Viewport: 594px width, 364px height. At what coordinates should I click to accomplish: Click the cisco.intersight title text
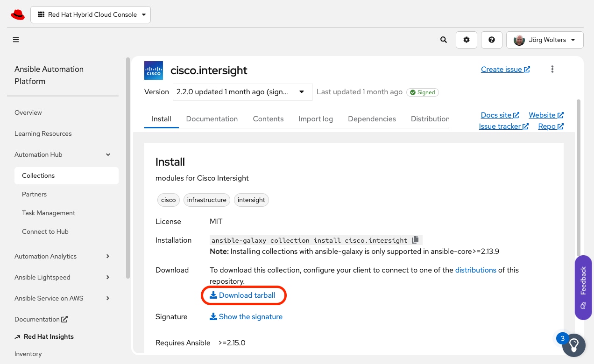pos(209,70)
